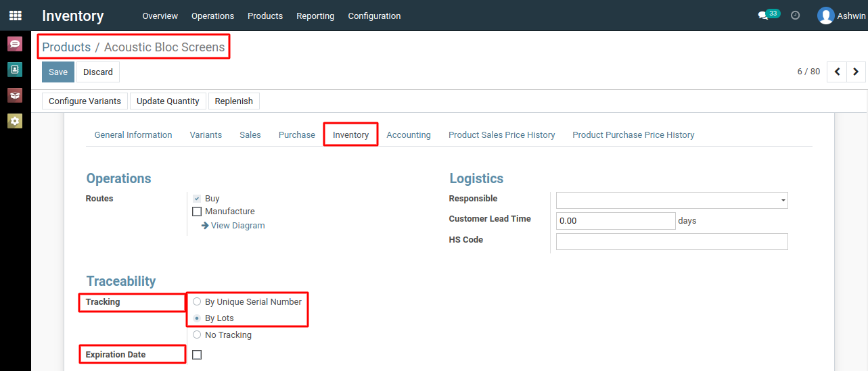
Task: Open the Contacts sidebar icon
Action: click(15, 70)
